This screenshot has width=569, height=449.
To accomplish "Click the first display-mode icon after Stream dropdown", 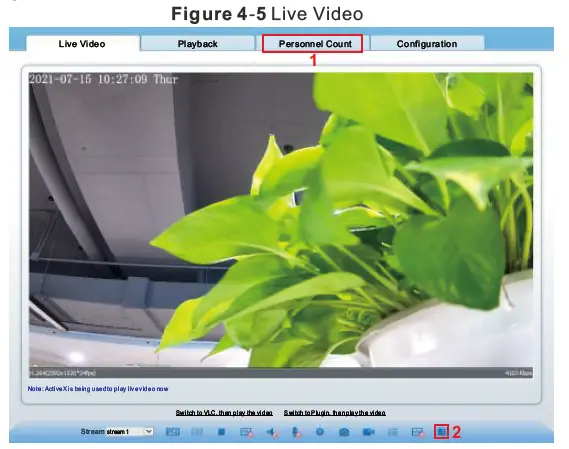I will pos(173,432).
